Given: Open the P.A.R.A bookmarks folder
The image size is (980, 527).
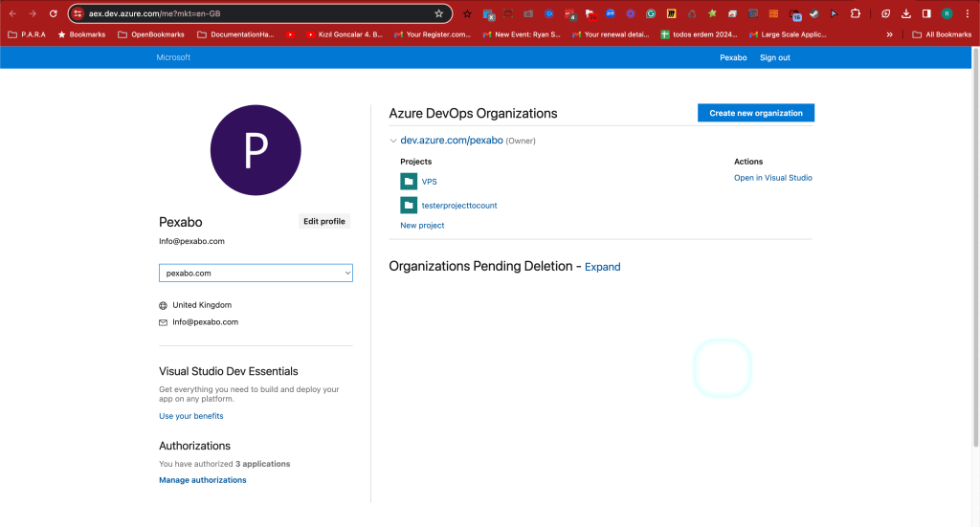Looking at the screenshot, I should click(x=27, y=34).
